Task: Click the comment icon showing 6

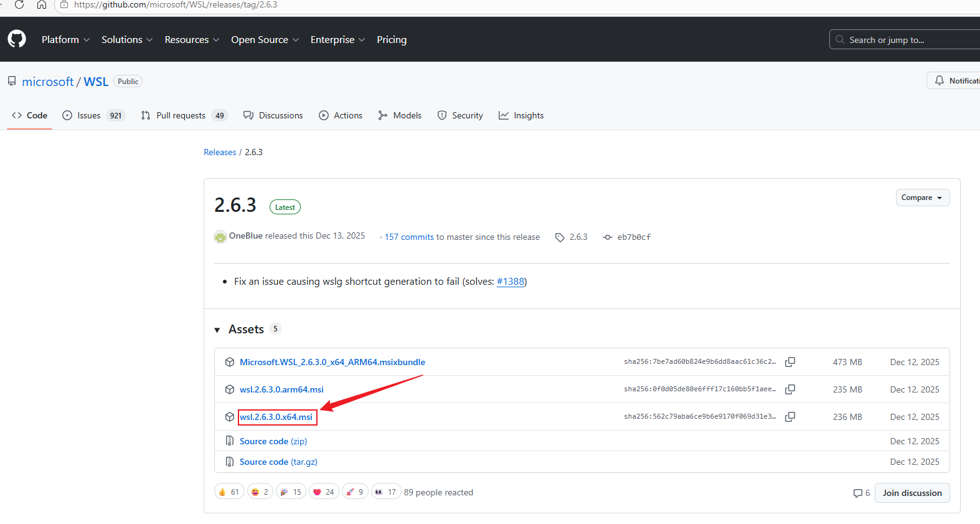Action: pos(858,493)
